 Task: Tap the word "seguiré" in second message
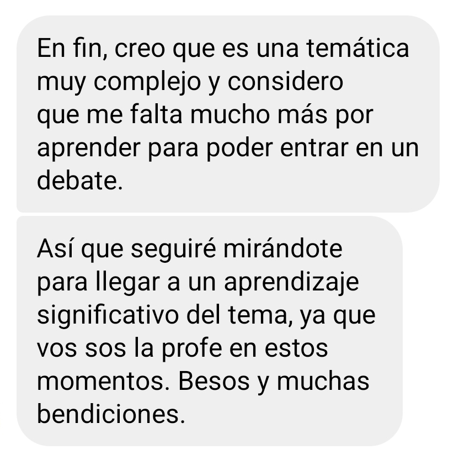[x=174, y=250]
